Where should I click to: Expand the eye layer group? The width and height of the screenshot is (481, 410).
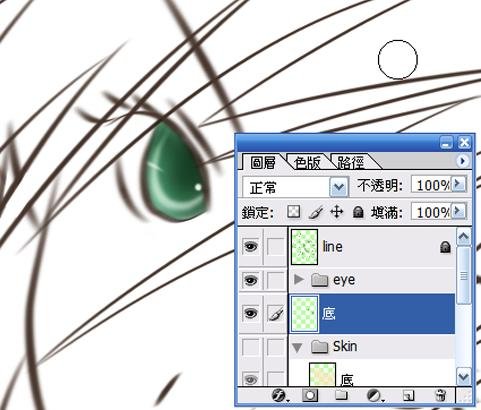[x=298, y=279]
